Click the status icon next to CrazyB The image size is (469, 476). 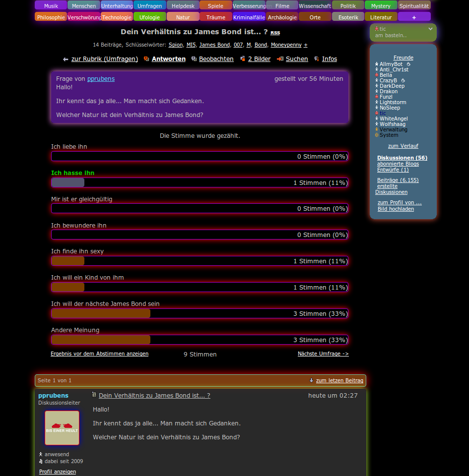403,80
